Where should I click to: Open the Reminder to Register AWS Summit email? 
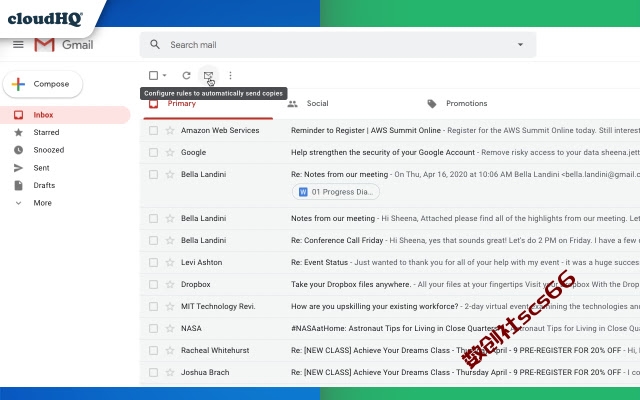point(390,131)
